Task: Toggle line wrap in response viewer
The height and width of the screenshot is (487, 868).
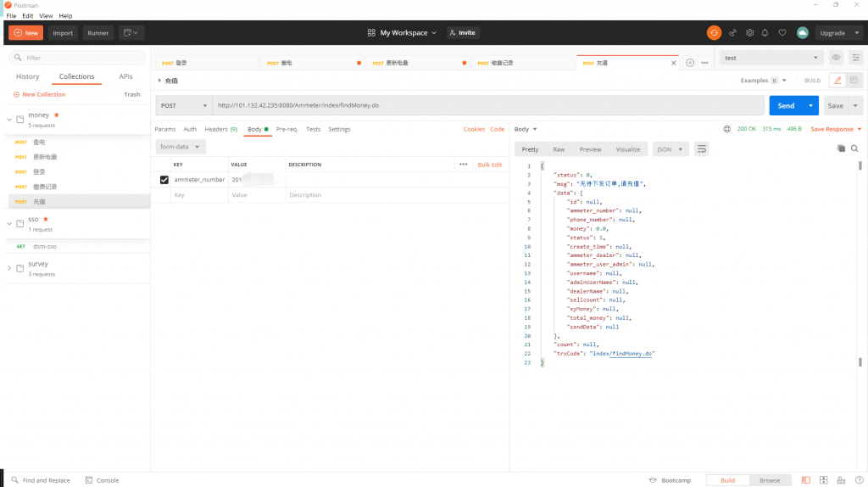Action: point(701,149)
